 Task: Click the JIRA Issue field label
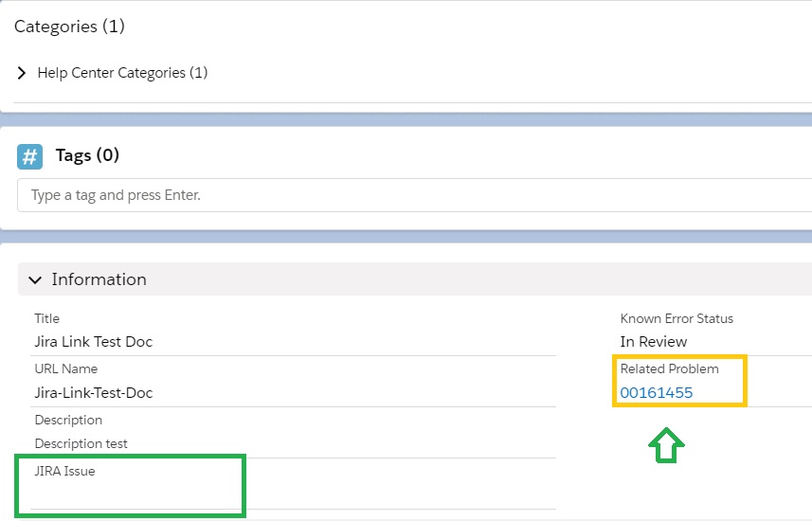click(64, 471)
